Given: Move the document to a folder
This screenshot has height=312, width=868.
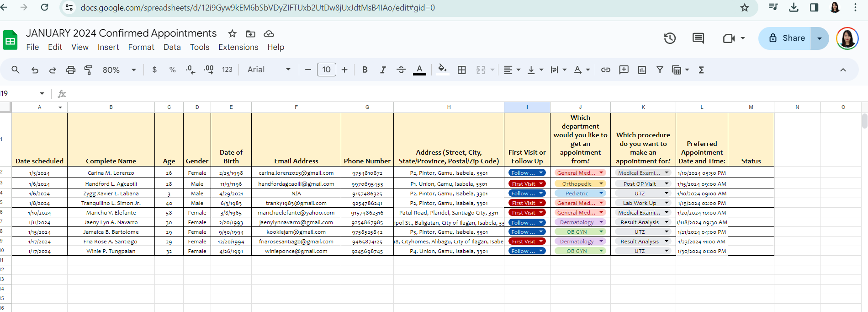Looking at the screenshot, I should (x=250, y=33).
